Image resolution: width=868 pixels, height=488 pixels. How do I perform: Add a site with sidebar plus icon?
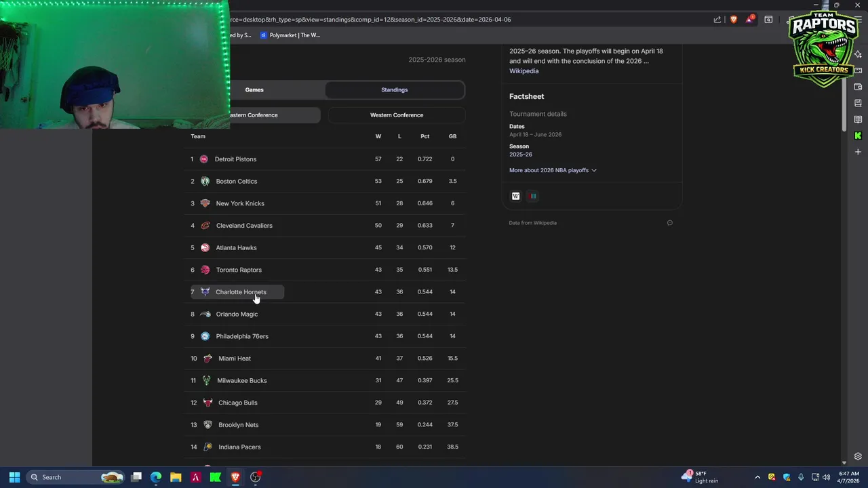(858, 152)
